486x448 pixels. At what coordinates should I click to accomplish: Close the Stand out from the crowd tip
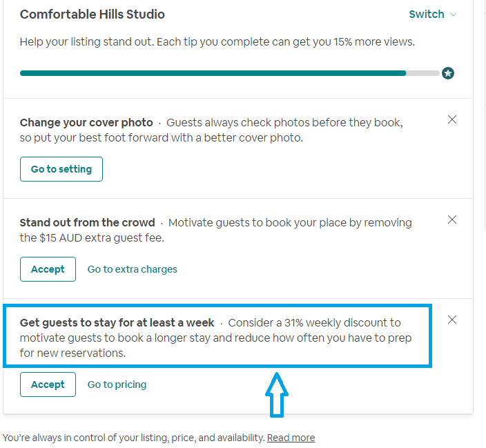[452, 220]
